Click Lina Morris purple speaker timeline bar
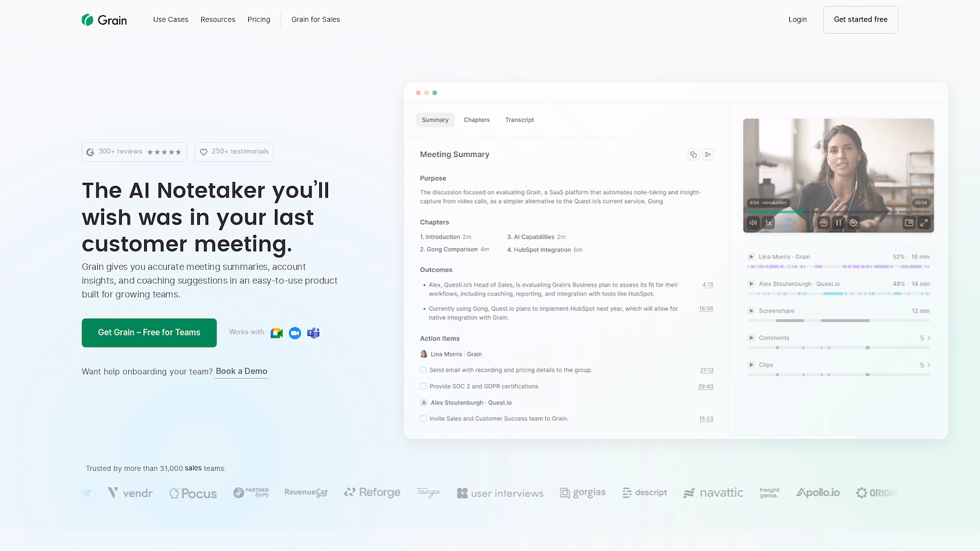This screenshot has width=980, height=551. pyautogui.click(x=839, y=267)
